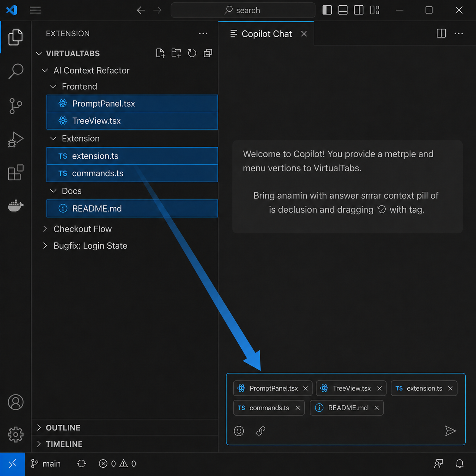476x476 pixels.
Task: Collapse the Frontend folder
Action: (x=53, y=87)
